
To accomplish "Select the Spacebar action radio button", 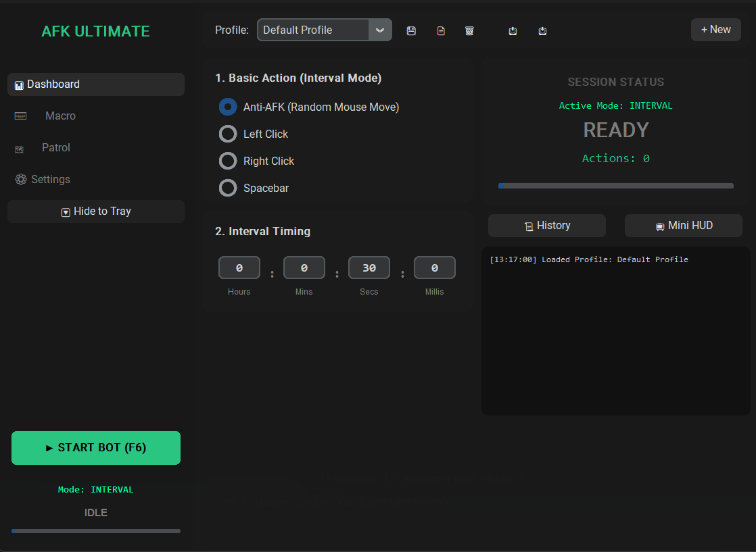I will [228, 188].
